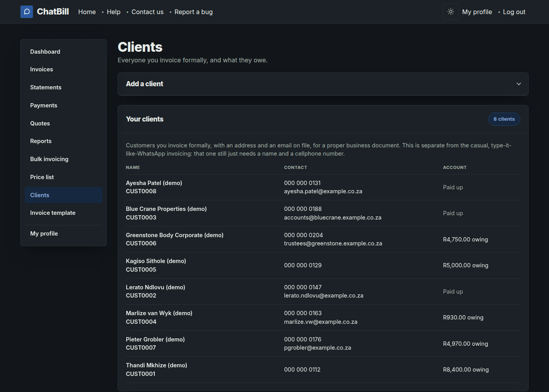Log out of ChatBill

(x=514, y=12)
